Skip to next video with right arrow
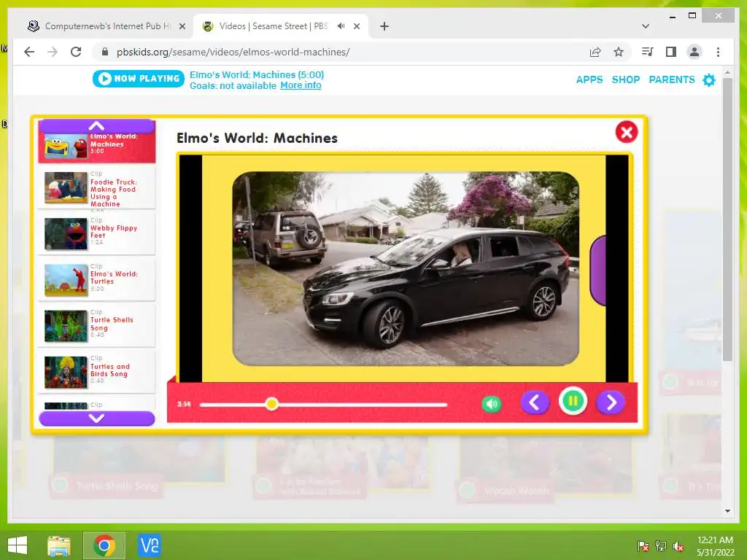 611,402
